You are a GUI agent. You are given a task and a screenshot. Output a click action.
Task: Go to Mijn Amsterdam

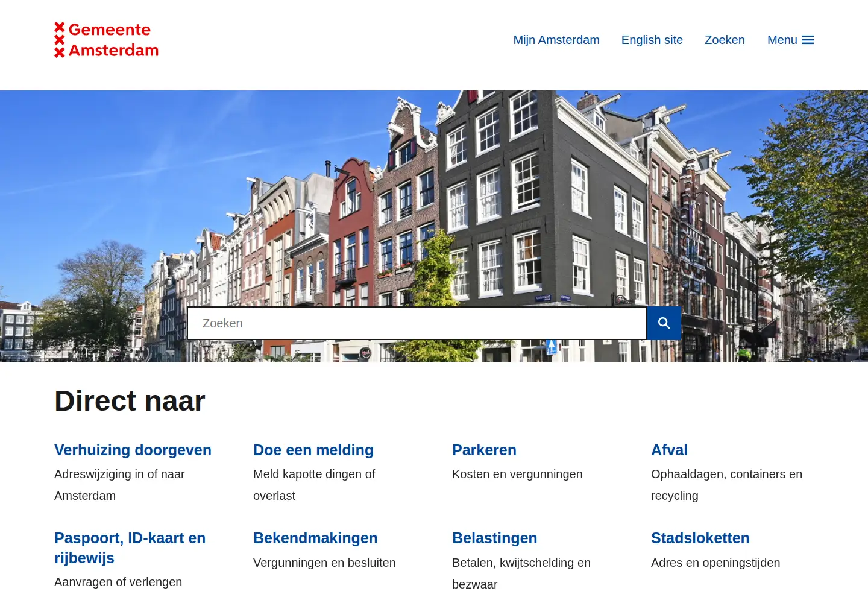[x=556, y=40]
